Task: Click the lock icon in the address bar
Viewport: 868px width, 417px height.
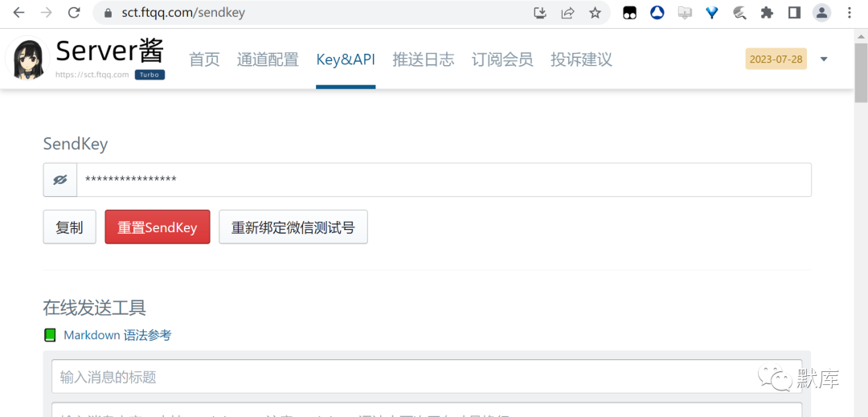Action: [108, 13]
